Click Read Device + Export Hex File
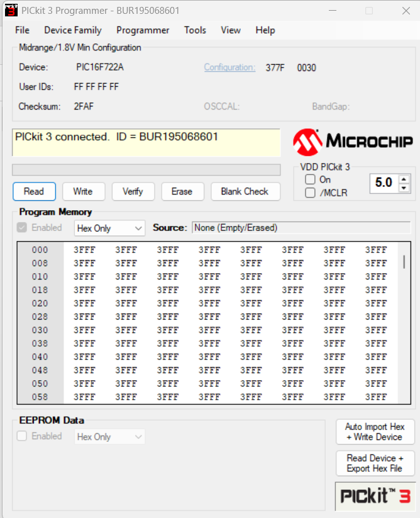Screen dimensions: 420x518 coord(375,463)
